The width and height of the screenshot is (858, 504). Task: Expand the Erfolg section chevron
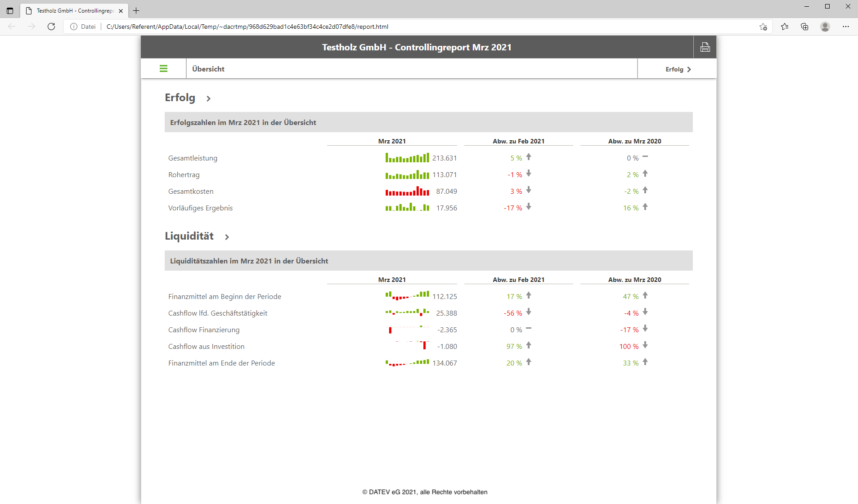click(x=208, y=98)
